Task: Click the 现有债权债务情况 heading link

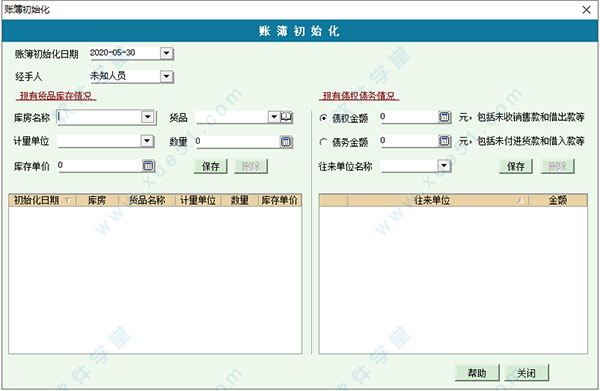Action: pyautogui.click(x=359, y=96)
